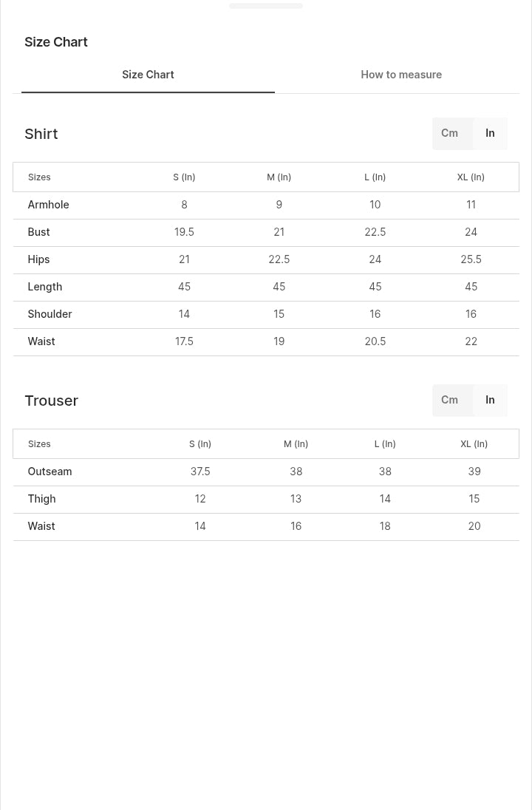Click the Shirt S (In) column header

(x=184, y=177)
